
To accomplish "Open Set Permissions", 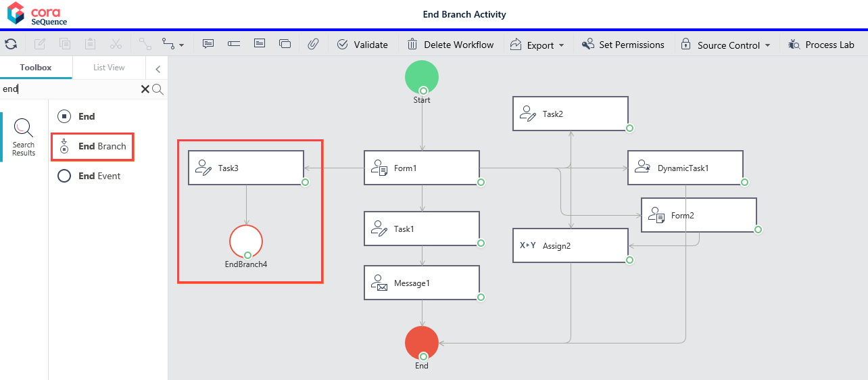I will (x=623, y=45).
